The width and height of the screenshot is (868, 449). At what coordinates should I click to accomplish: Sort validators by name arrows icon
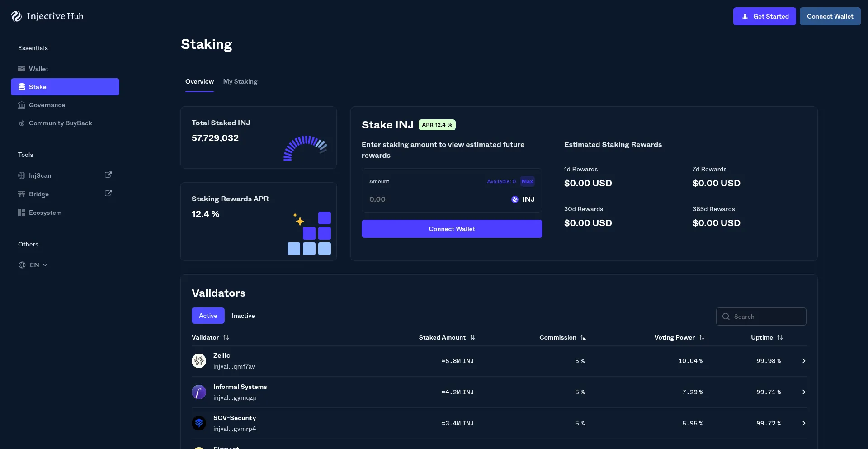pyautogui.click(x=226, y=337)
